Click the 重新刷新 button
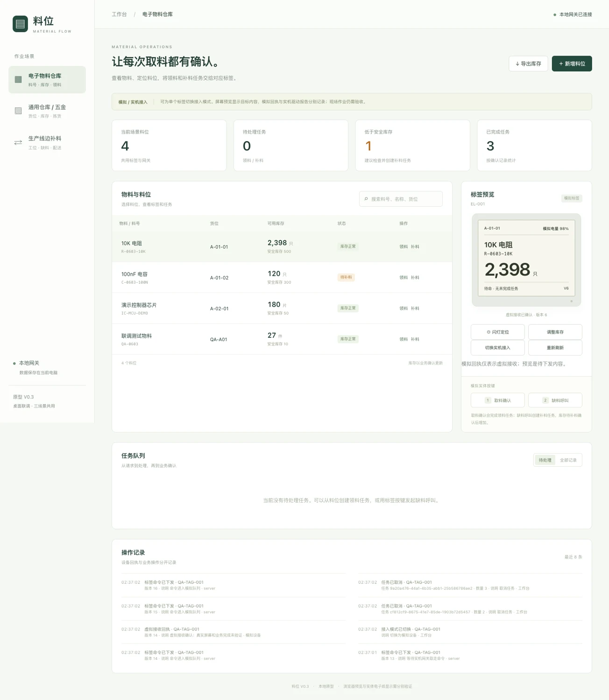Viewport: 609px width, 700px height. pos(555,348)
